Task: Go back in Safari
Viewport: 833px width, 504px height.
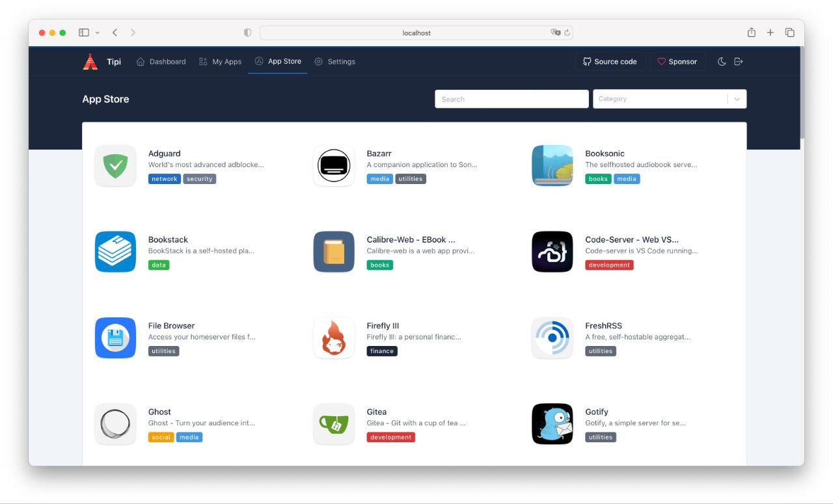Action: (x=115, y=33)
